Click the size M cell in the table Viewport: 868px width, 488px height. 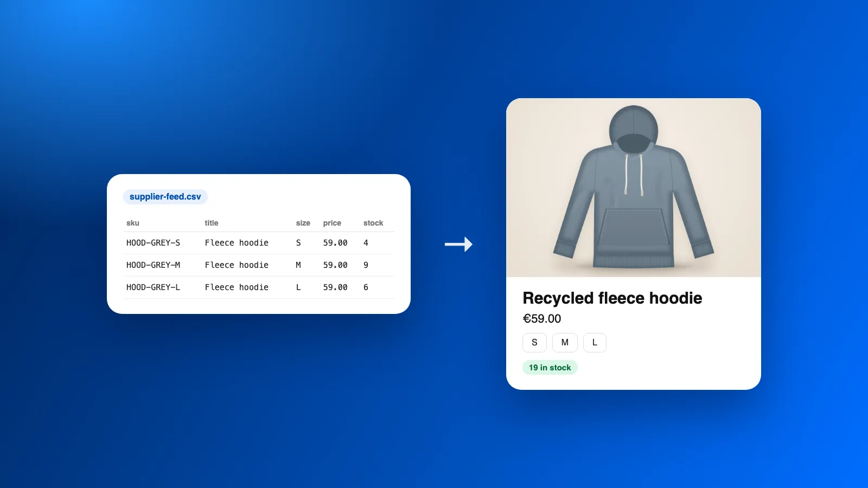click(298, 265)
